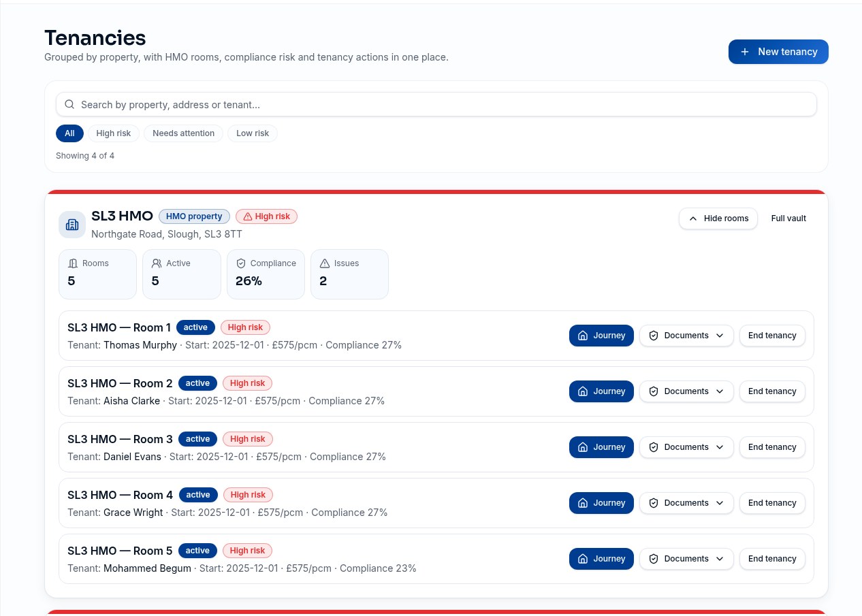
Task: Filter by the Low risk chip
Action: (x=253, y=133)
